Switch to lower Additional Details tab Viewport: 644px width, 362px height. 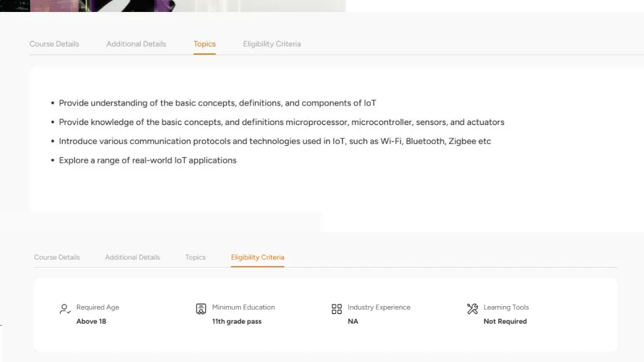click(x=132, y=257)
